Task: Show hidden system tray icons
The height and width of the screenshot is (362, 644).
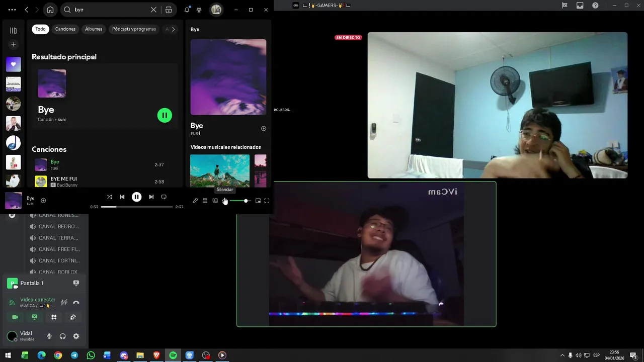Action: [562, 355]
